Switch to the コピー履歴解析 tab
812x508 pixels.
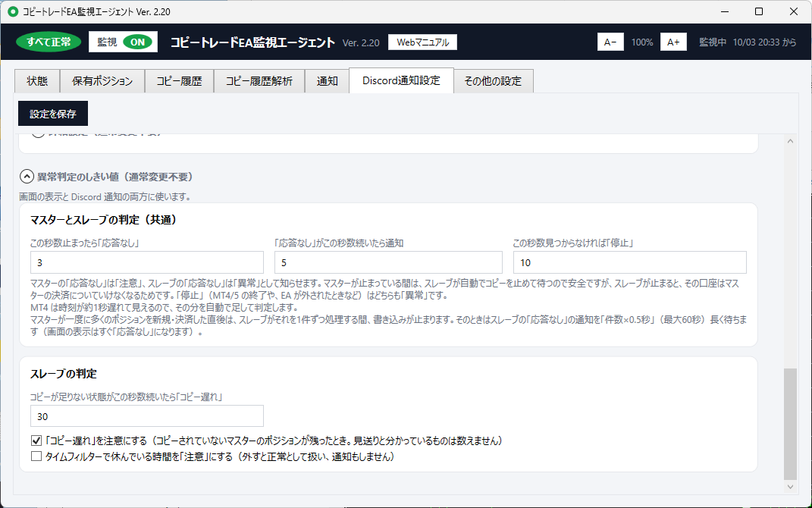tap(259, 81)
